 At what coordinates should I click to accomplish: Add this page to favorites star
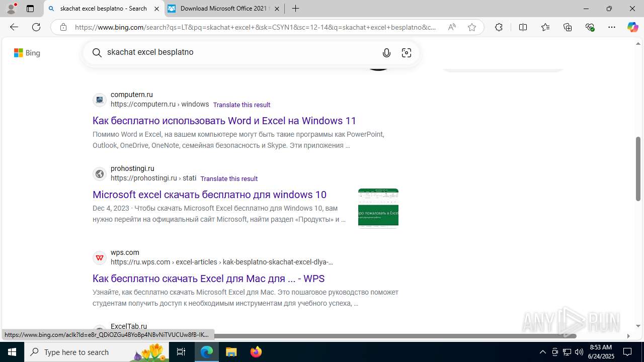pyautogui.click(x=472, y=27)
